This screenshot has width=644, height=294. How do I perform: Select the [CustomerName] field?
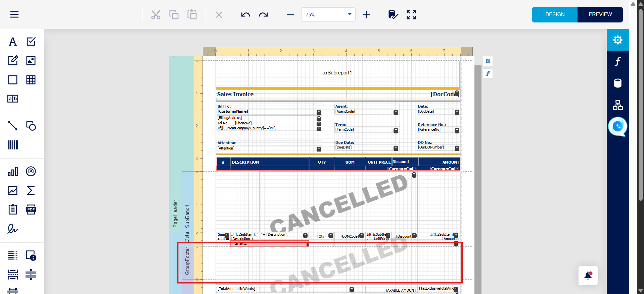tap(269, 112)
